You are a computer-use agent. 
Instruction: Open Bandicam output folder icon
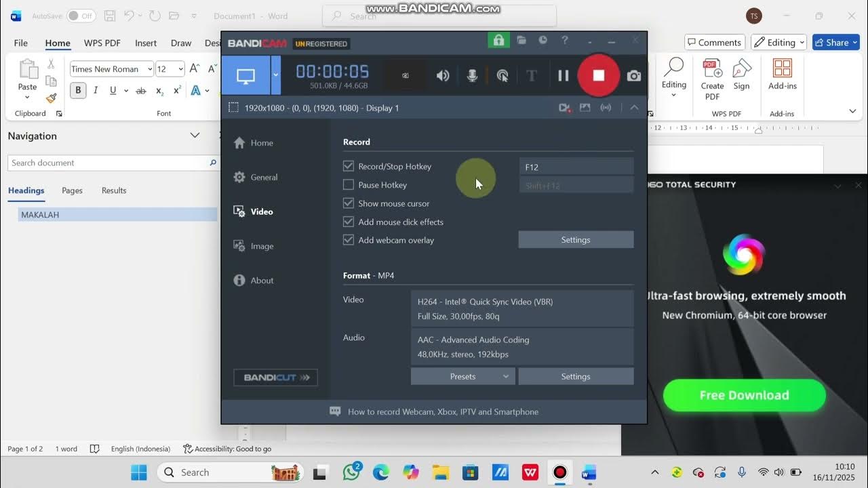pos(521,41)
